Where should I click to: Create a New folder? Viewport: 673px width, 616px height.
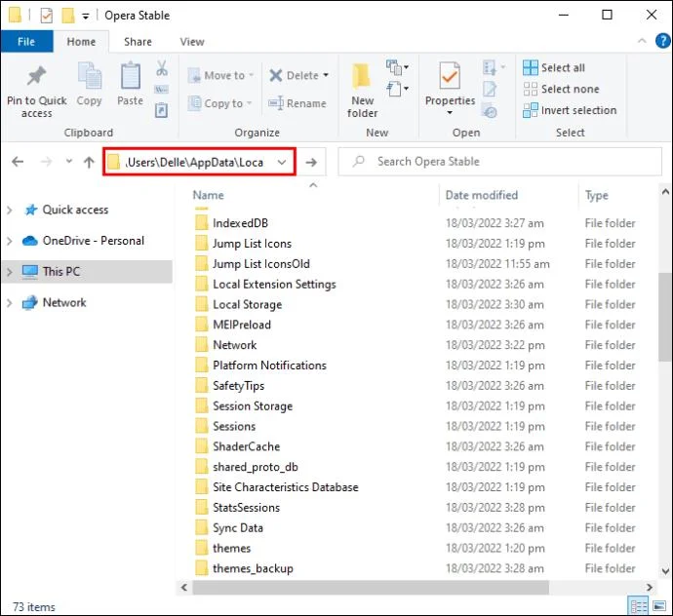(x=362, y=91)
